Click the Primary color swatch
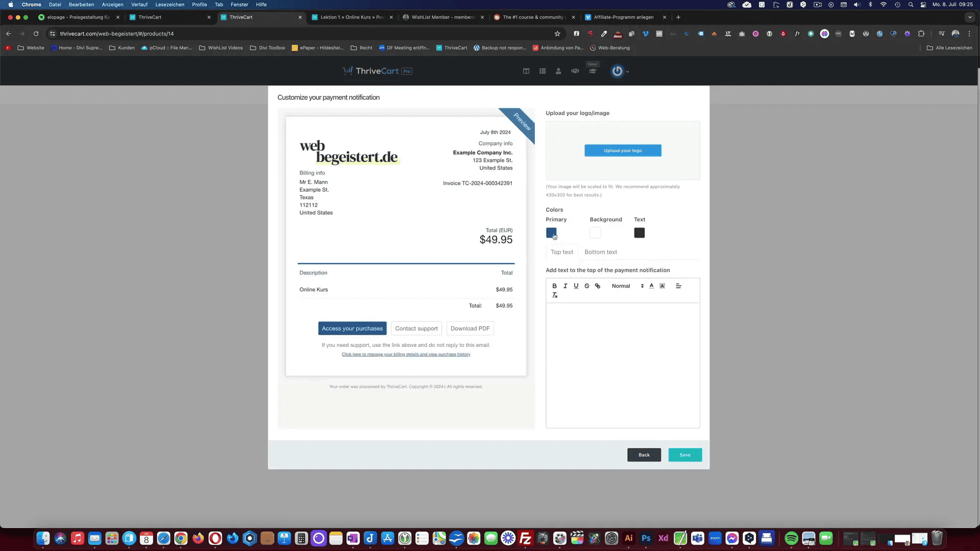This screenshot has height=551, width=980. coord(551,232)
